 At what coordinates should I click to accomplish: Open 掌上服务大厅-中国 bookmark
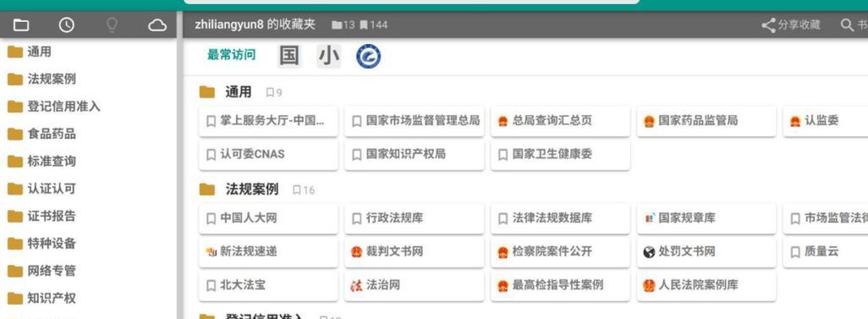click(268, 121)
